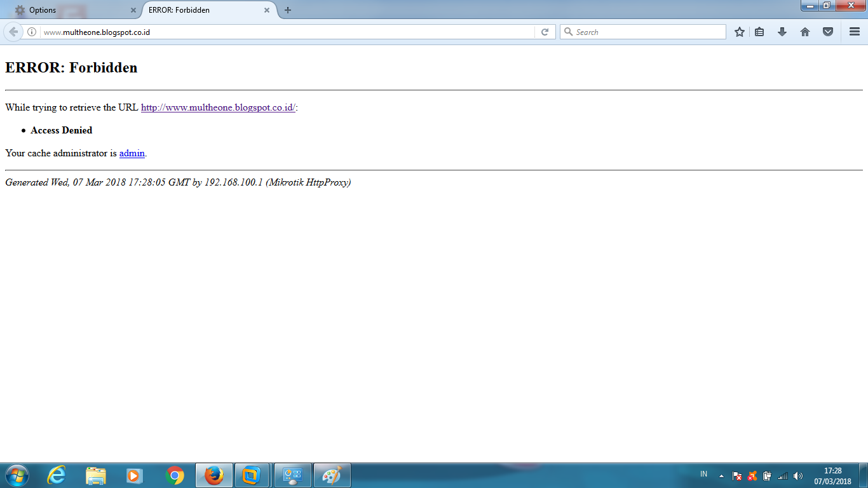Screen dimensions: 868x488
Task: Launch Google Chrome from taskbar
Action: [175, 475]
